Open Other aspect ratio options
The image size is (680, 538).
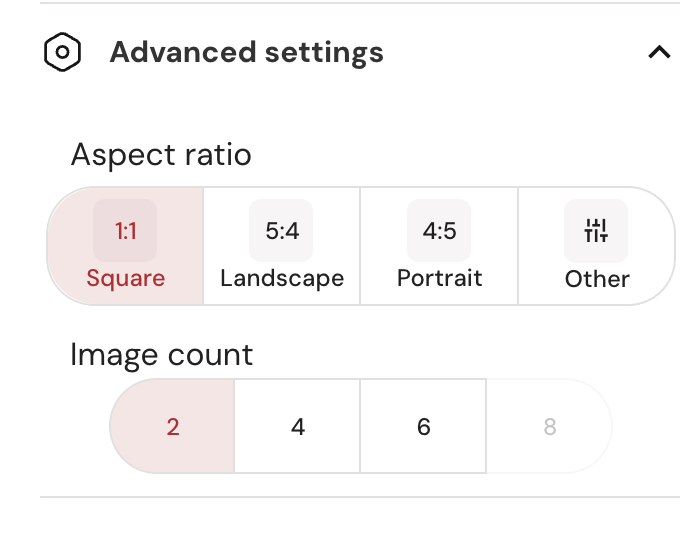tap(596, 246)
